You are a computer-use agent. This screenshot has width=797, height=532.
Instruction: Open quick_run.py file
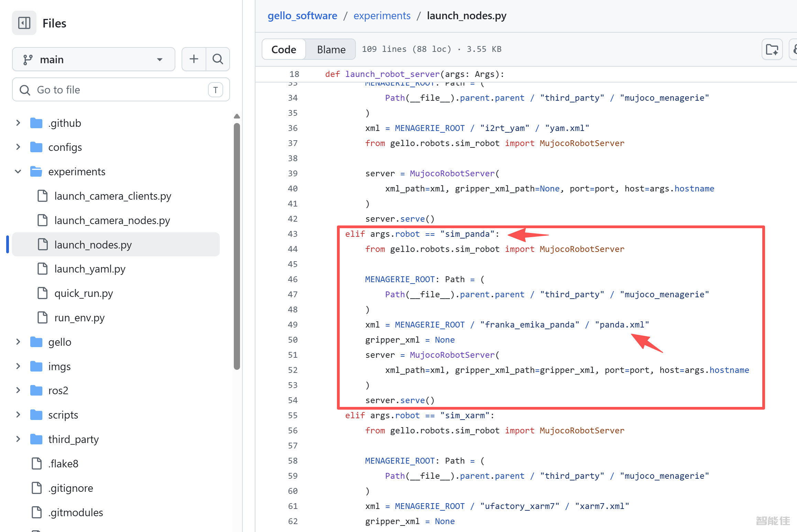coord(84,293)
